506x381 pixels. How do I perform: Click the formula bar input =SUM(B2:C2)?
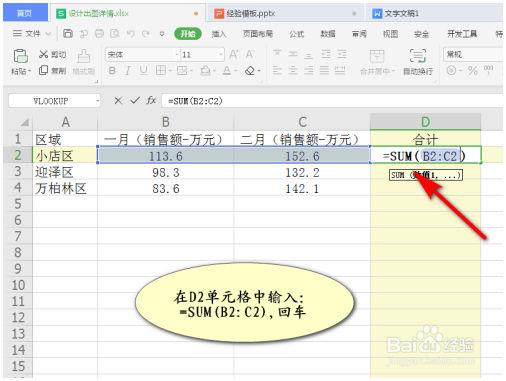click(x=332, y=101)
